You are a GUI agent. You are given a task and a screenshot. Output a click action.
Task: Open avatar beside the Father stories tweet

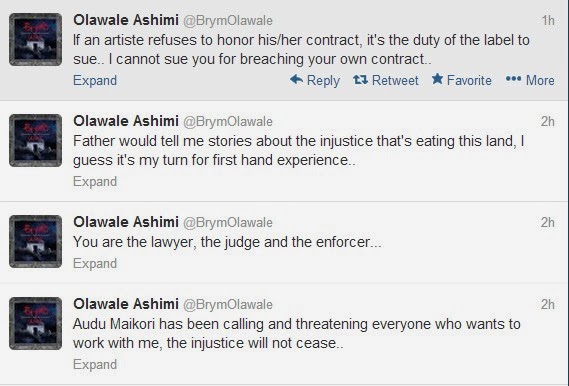click(35, 140)
